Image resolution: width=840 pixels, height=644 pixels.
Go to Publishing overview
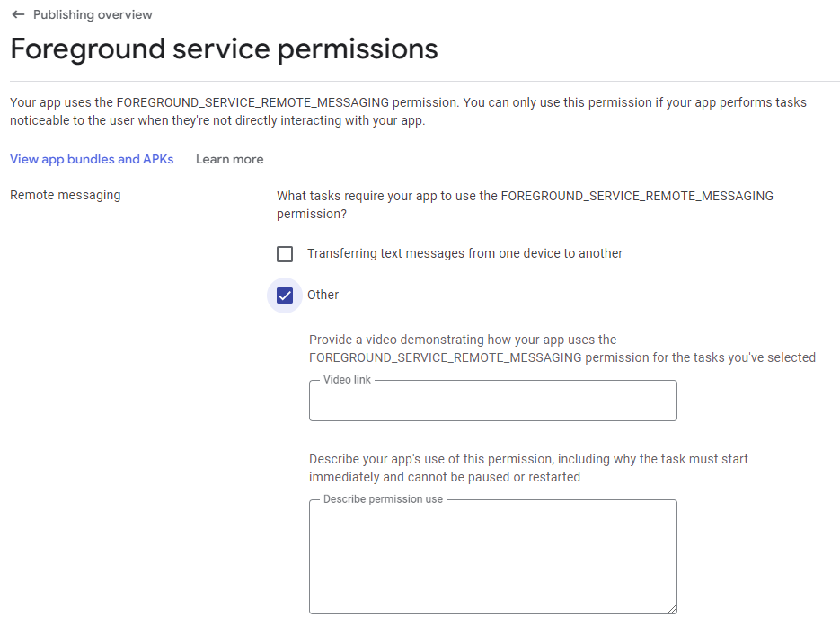[x=93, y=14]
